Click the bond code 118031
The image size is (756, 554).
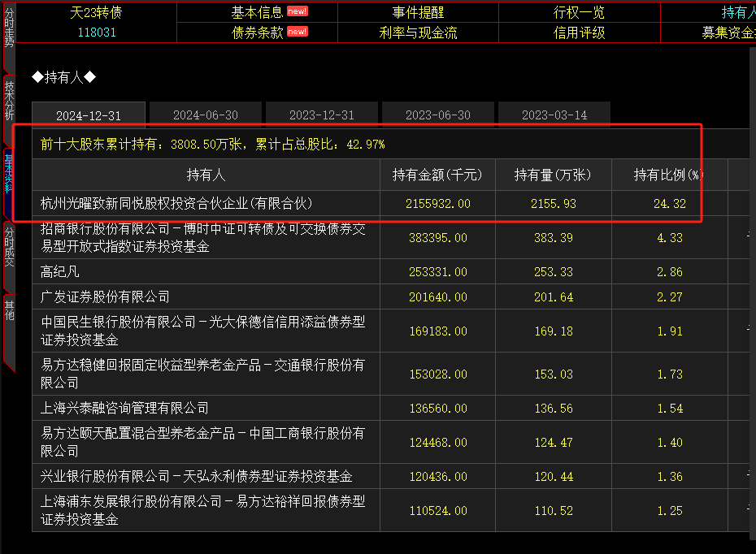pos(96,32)
